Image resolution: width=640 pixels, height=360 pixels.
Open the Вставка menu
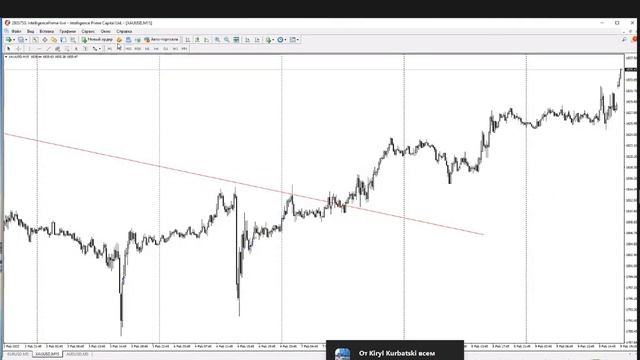click(47, 31)
